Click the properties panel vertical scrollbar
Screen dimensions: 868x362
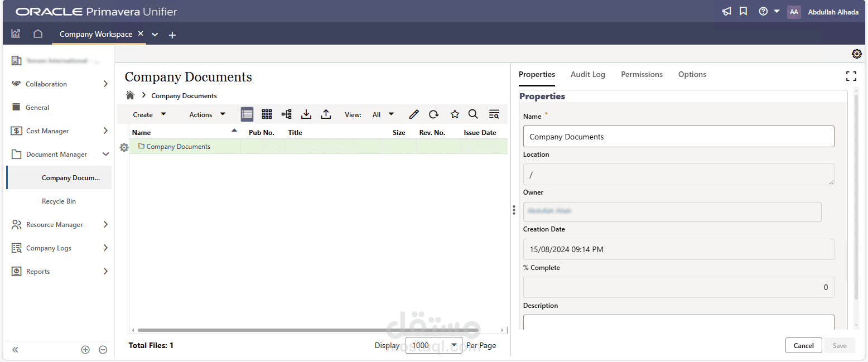tap(857, 196)
